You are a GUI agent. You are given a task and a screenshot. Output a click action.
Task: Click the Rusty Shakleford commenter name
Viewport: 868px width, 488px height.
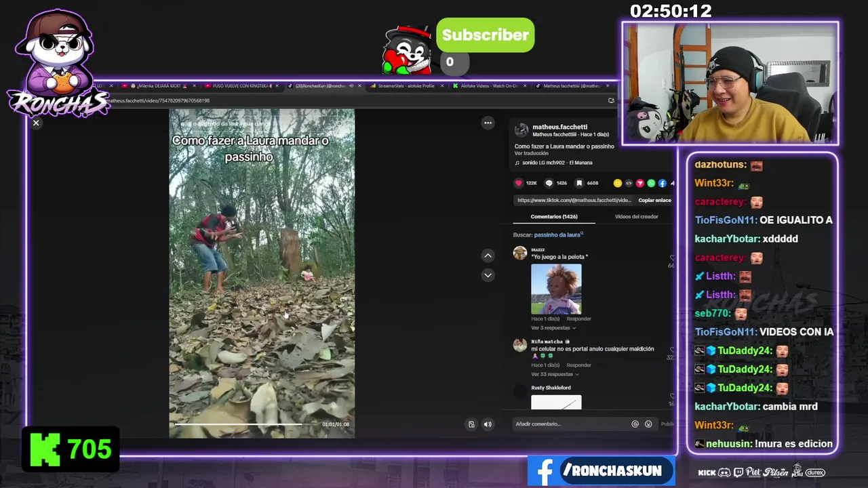pyautogui.click(x=551, y=388)
